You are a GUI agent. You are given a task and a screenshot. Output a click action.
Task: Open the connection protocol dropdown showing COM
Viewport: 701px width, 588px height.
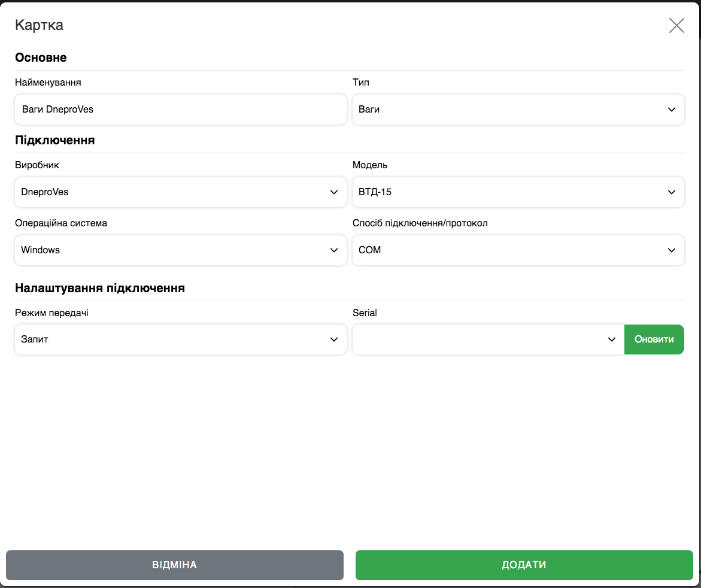(517, 250)
